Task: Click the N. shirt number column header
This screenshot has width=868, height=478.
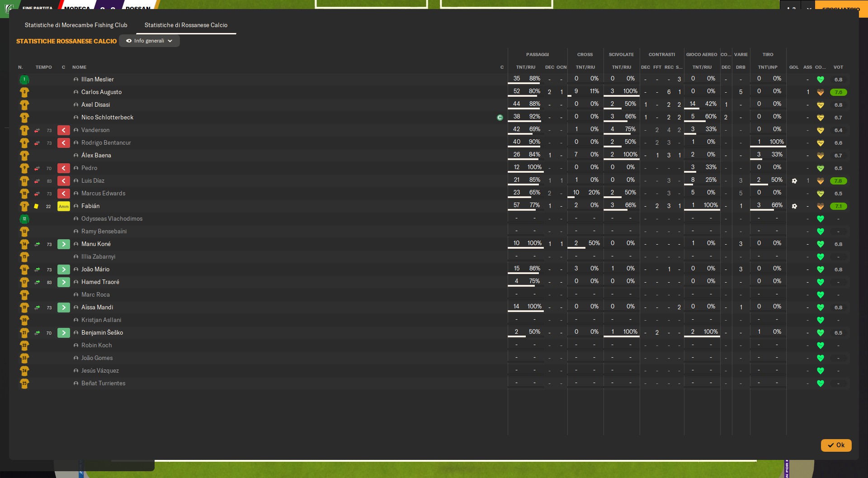Action: (20, 67)
